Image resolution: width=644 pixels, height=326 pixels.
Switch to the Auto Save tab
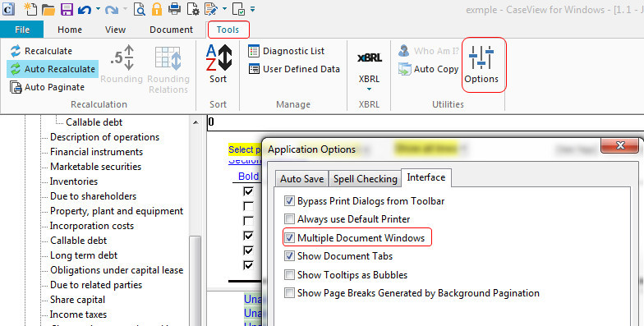coord(302,179)
